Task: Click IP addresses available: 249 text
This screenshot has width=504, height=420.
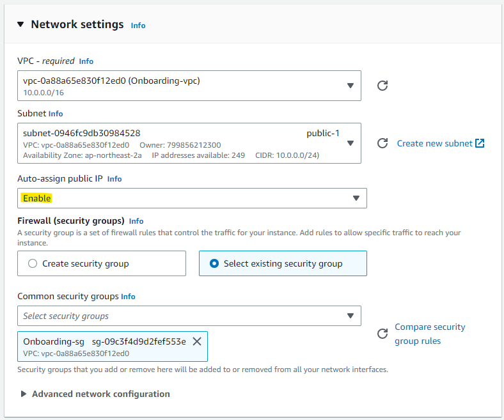Action: coord(198,155)
